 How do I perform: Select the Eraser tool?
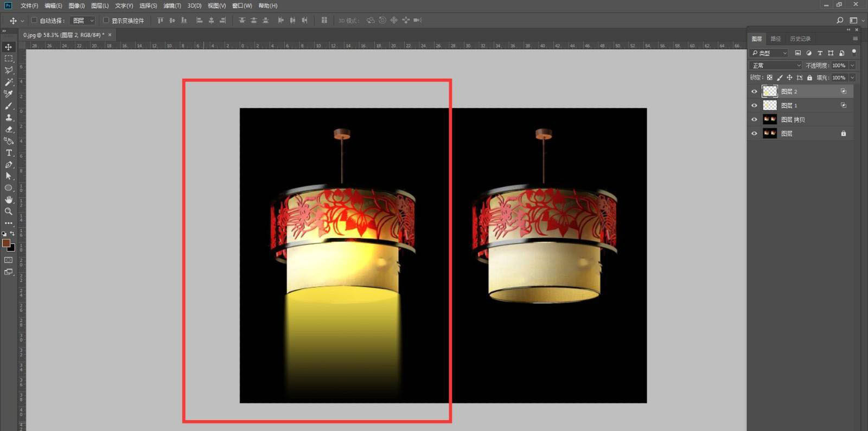pos(9,130)
